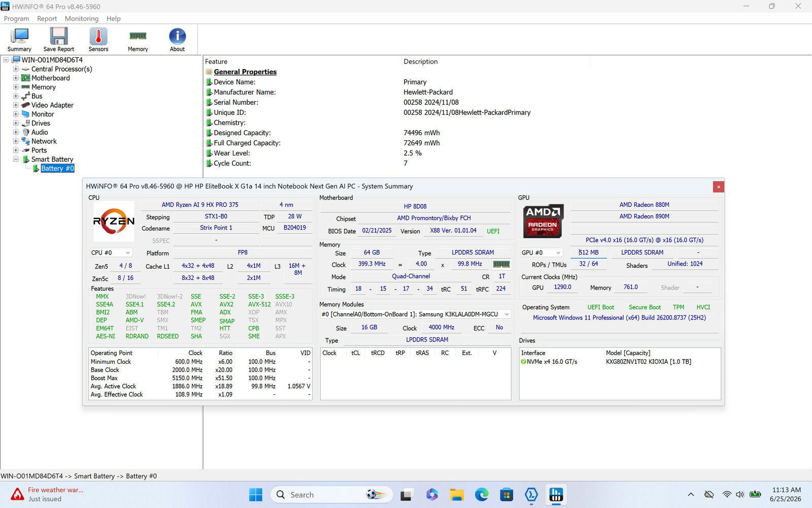Image resolution: width=812 pixels, height=508 pixels.
Task: Open the CPU #0 dropdown
Action: pyautogui.click(x=111, y=252)
